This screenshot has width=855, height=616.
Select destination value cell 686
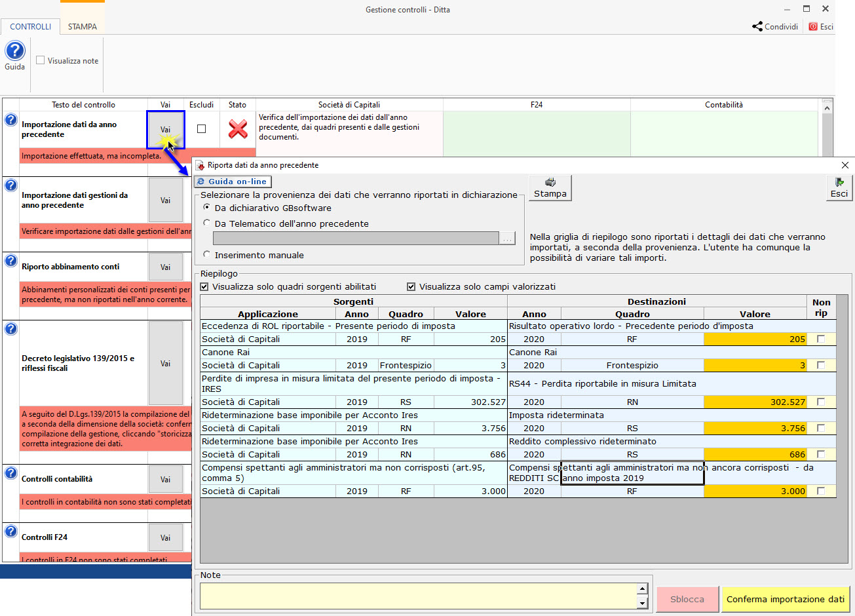tap(755, 454)
